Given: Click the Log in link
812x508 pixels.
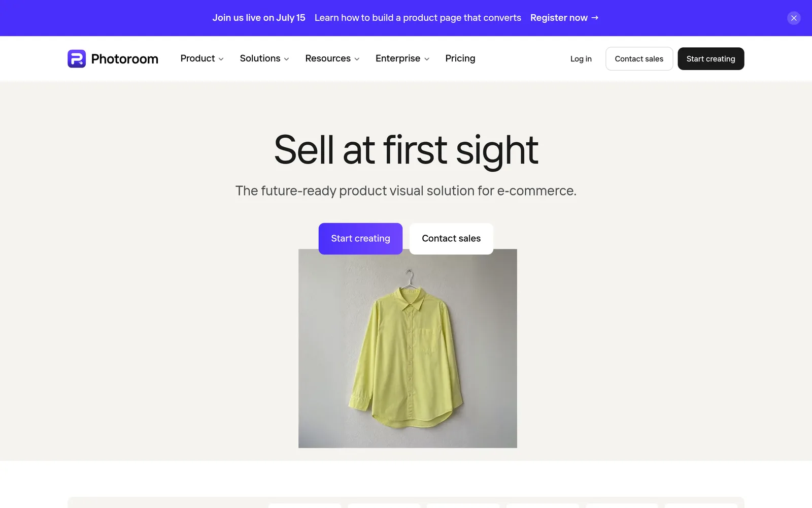Looking at the screenshot, I should click(x=581, y=59).
